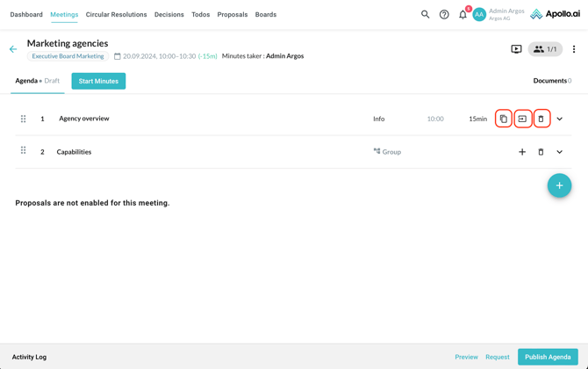The image size is (588, 369).
Task: Go to the Decisions menu item
Action: (x=169, y=14)
